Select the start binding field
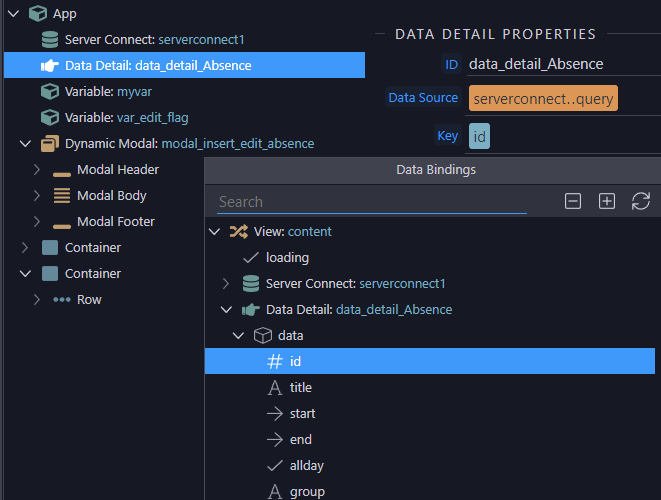Screen dimensions: 661x500 tap(302, 414)
